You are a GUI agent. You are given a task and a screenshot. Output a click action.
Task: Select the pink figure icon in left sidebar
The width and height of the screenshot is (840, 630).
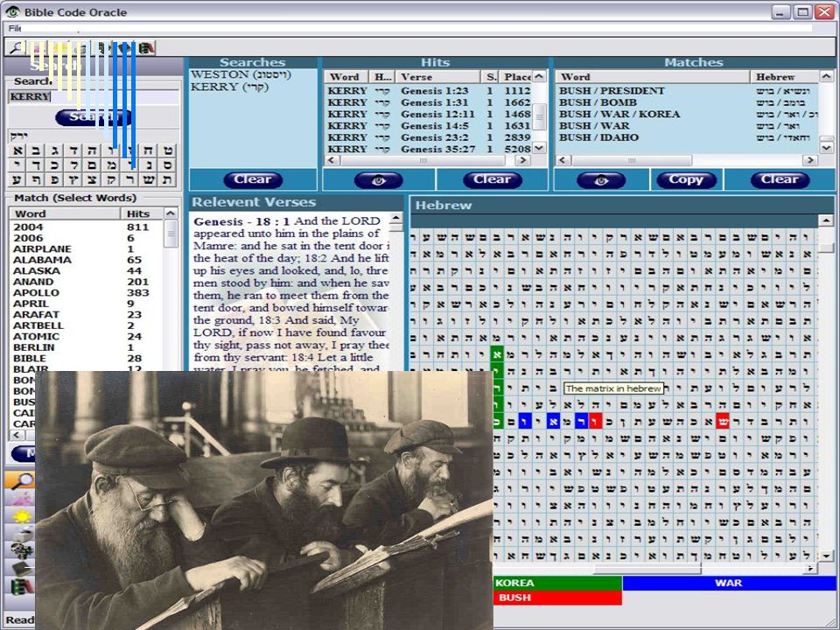click(x=20, y=498)
